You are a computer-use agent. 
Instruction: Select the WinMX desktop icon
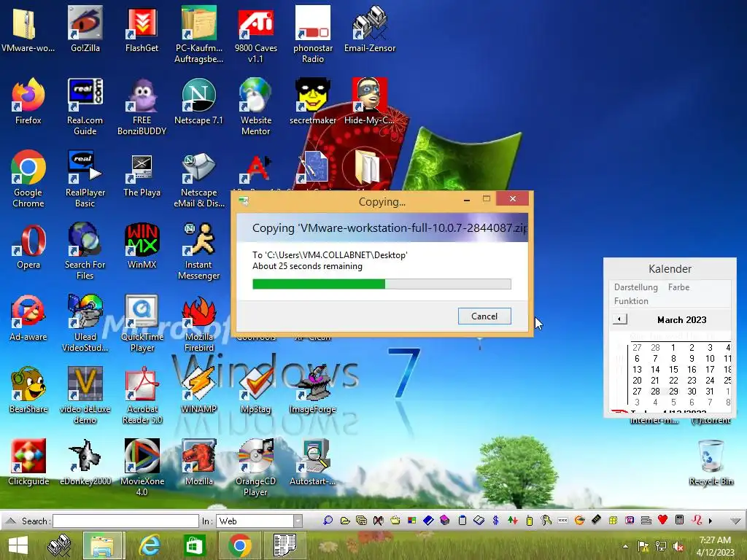tap(142, 246)
